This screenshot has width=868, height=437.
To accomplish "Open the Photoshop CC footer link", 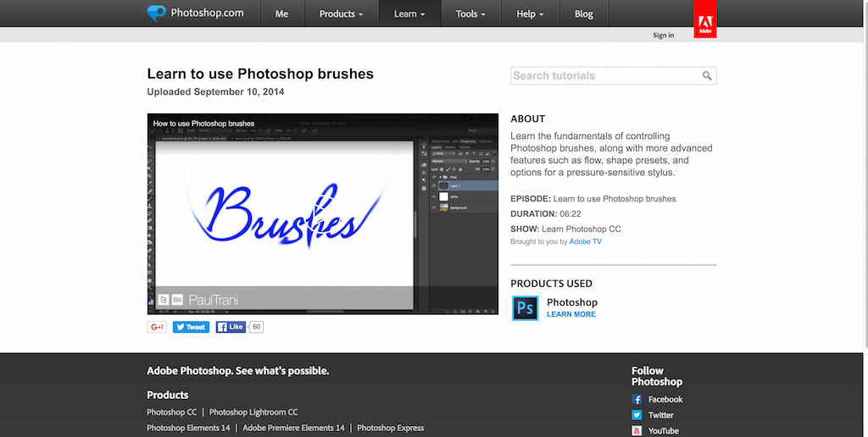I will point(171,412).
